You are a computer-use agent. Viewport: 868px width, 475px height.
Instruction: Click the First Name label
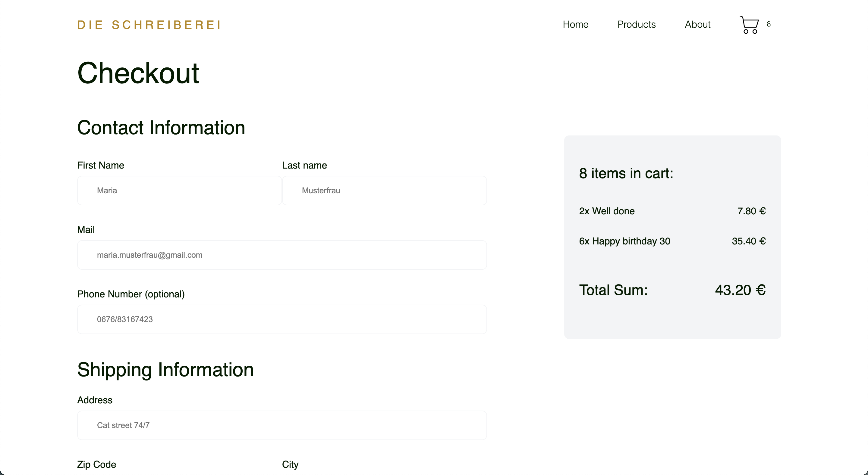[100, 165]
